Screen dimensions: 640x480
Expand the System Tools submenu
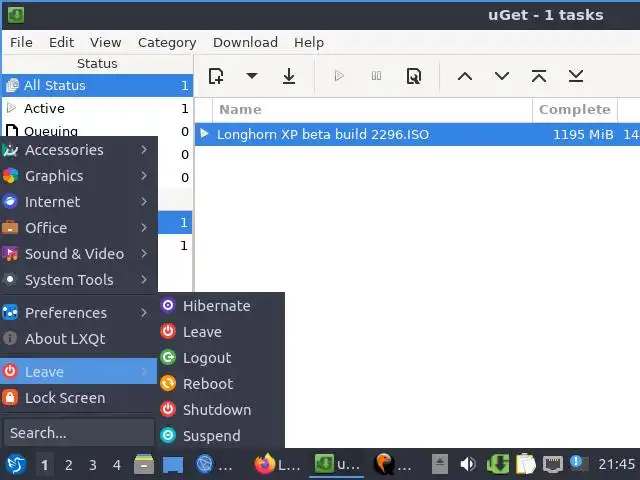pyautogui.click(x=78, y=280)
